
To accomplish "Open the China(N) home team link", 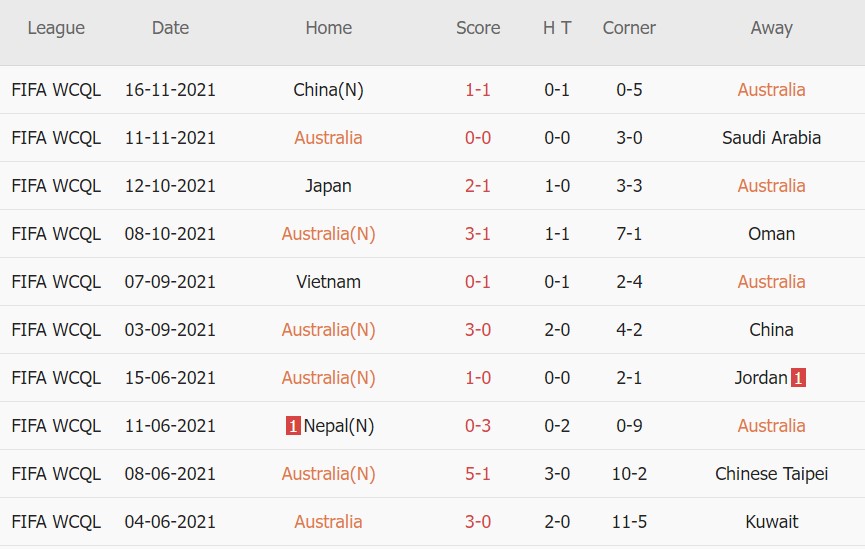I will tap(328, 90).
